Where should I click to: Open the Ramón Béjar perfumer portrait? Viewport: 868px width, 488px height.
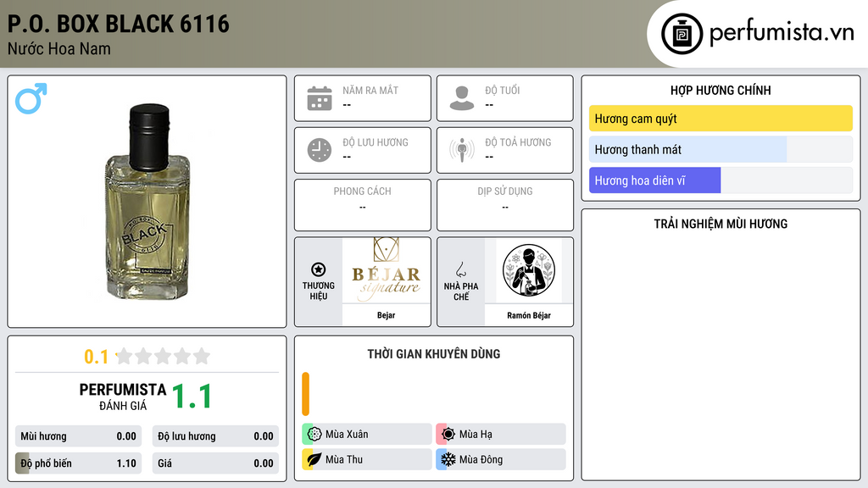[x=529, y=270]
